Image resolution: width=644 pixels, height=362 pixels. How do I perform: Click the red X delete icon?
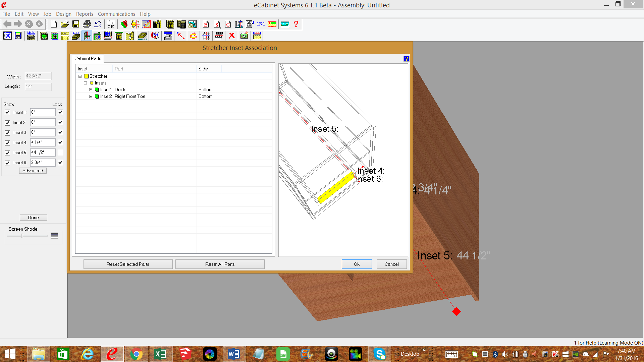(231, 36)
